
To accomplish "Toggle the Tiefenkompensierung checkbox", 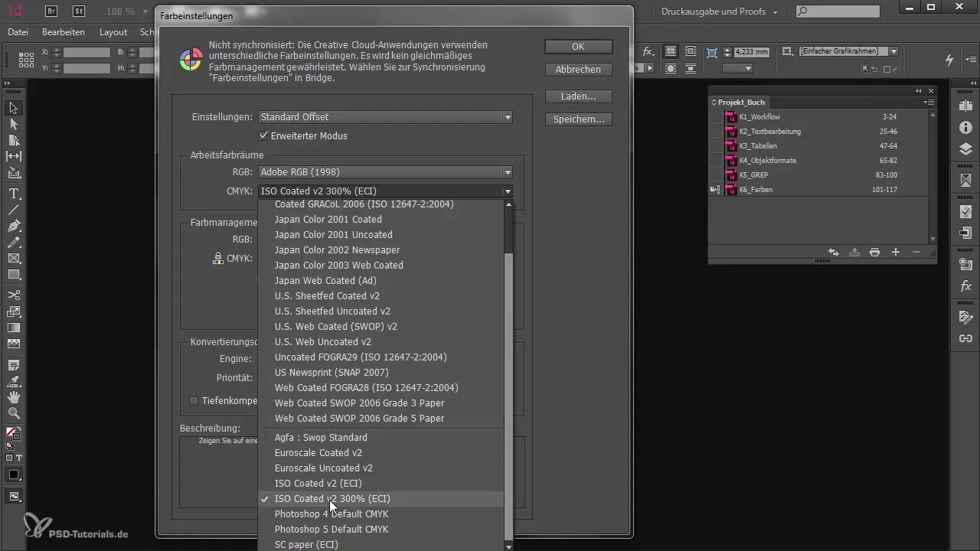I will (x=194, y=400).
